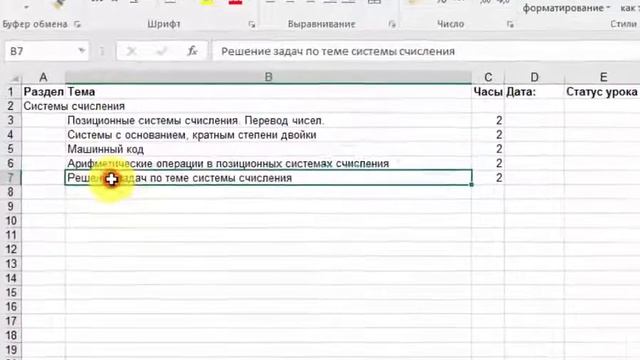Select row 2 header

pyautogui.click(x=11, y=106)
